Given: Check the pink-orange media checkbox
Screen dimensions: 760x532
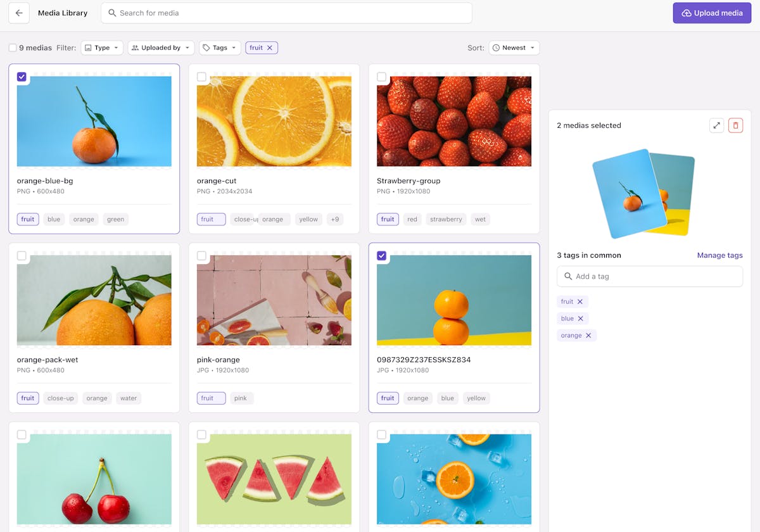Looking at the screenshot, I should point(201,256).
